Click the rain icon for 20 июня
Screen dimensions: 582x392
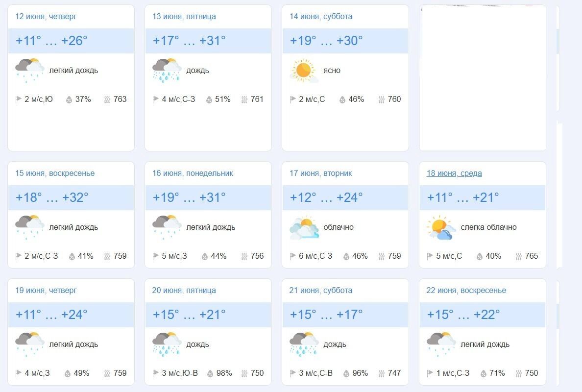(x=167, y=344)
